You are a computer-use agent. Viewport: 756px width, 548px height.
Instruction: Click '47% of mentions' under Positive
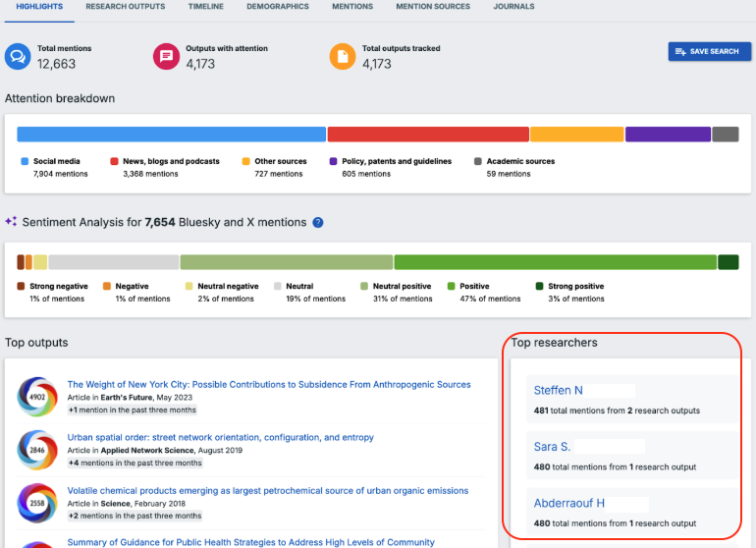click(490, 299)
